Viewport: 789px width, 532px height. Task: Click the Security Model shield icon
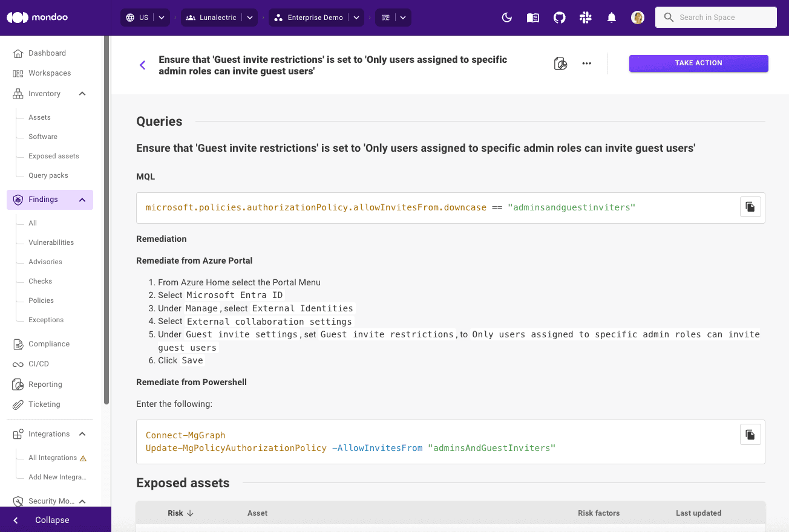point(18,501)
